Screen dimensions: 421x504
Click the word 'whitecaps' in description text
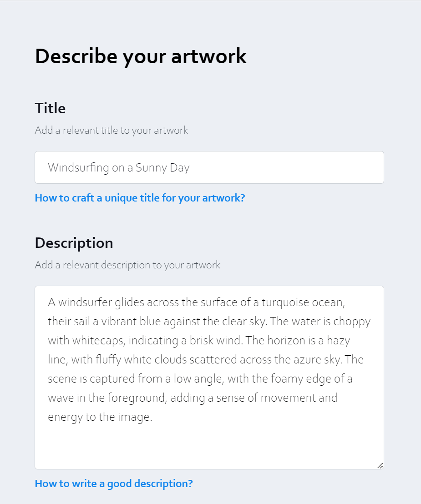(x=98, y=341)
